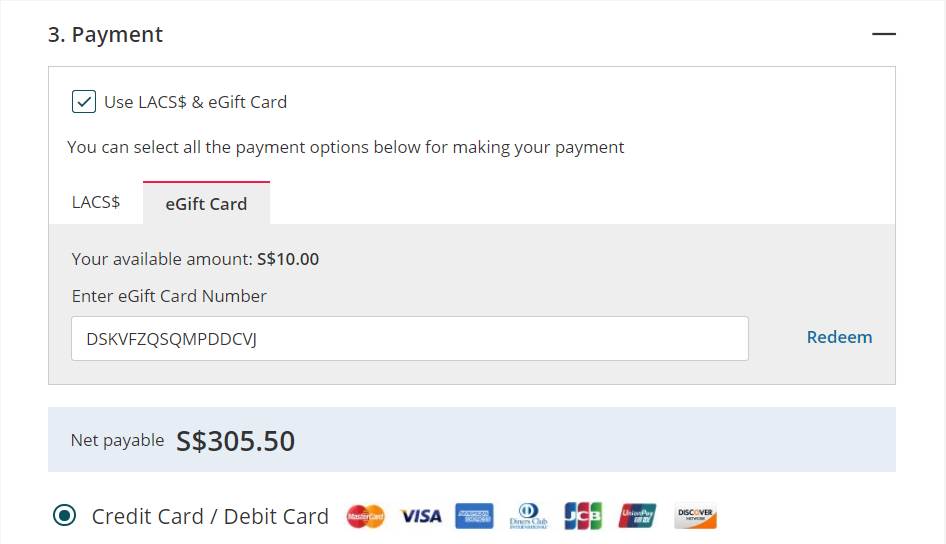Click the eGift Card number input field
This screenshot has width=946, height=544.
(409, 339)
